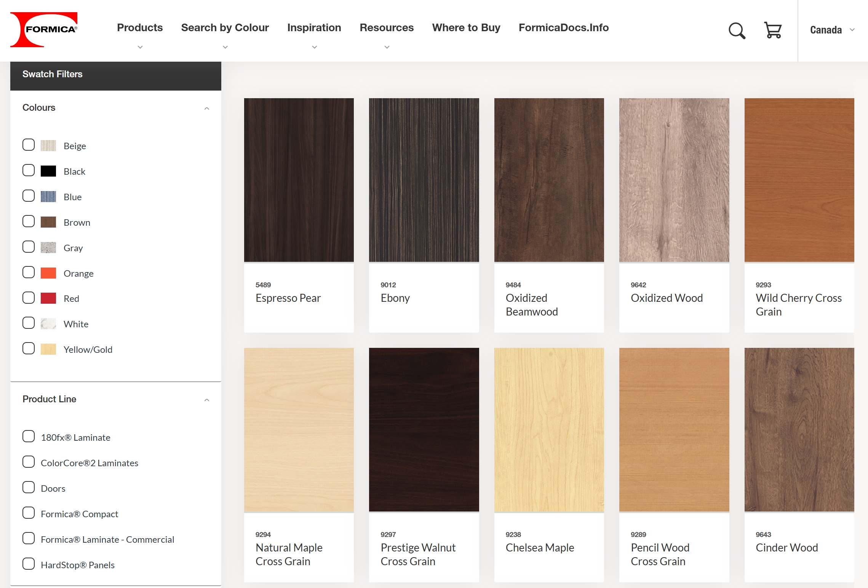The image size is (868, 588).
Task: Check the 180fx® Laminate product line
Action: coord(29,436)
